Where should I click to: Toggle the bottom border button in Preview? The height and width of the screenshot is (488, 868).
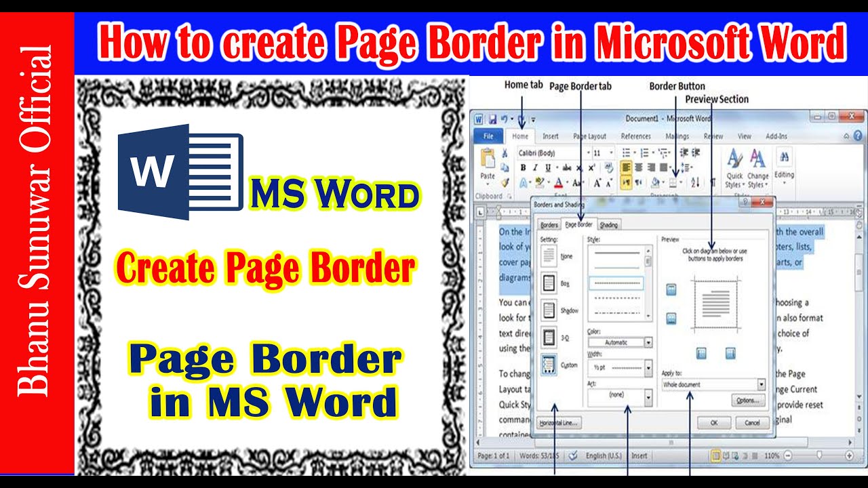pyautogui.click(x=671, y=319)
